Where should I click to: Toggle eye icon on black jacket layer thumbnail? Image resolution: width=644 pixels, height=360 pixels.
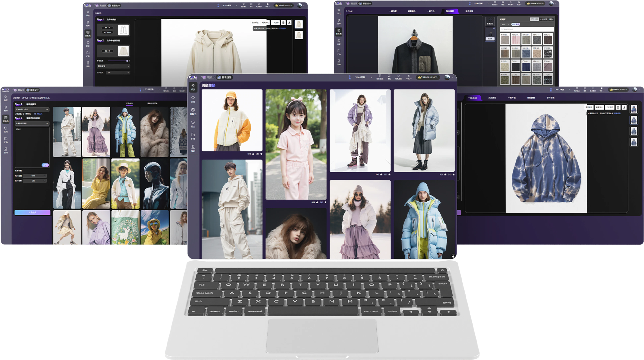pyautogui.click(x=494, y=29)
